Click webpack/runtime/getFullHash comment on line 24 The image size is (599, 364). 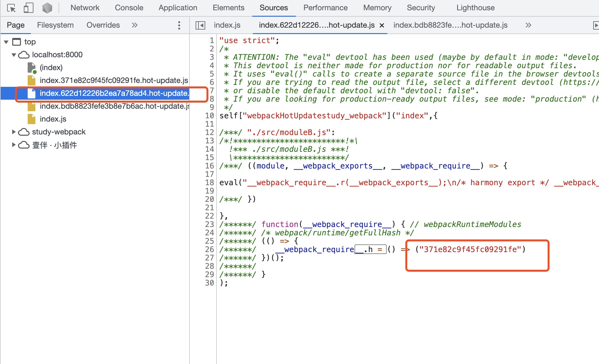(x=337, y=233)
